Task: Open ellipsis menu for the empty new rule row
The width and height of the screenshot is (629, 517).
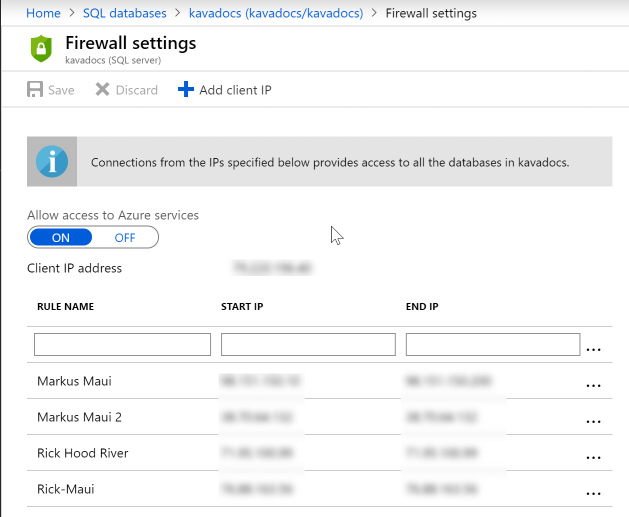Action: [x=593, y=349]
